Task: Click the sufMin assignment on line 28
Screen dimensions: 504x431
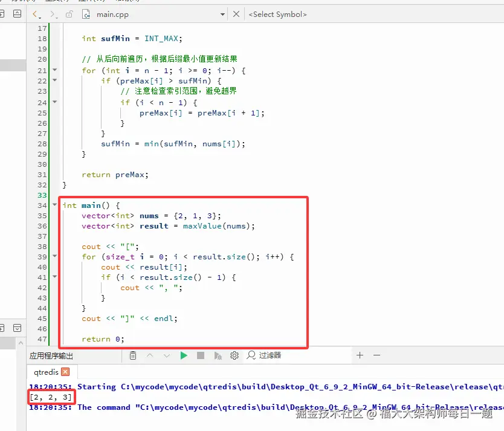Action: coord(173,144)
